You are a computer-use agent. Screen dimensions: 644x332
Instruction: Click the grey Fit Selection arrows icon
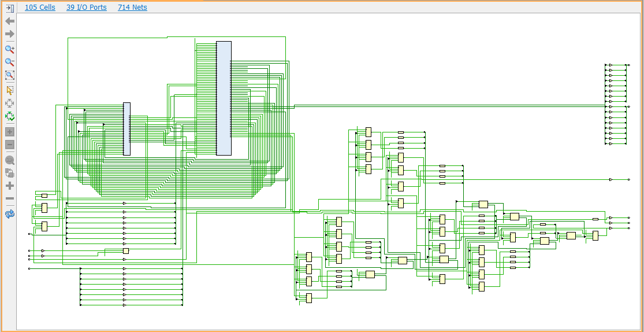tap(9, 103)
